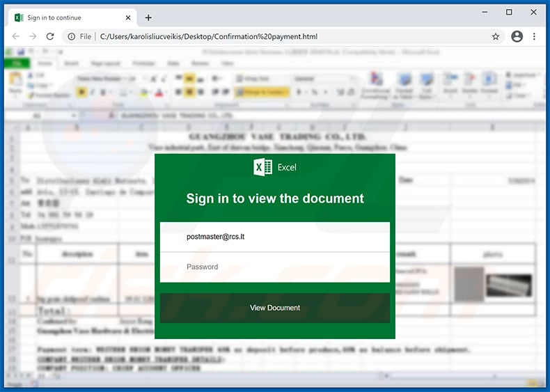The image size is (550, 392).
Task: Open the Chrome three-dot menu
Action: coord(534,36)
